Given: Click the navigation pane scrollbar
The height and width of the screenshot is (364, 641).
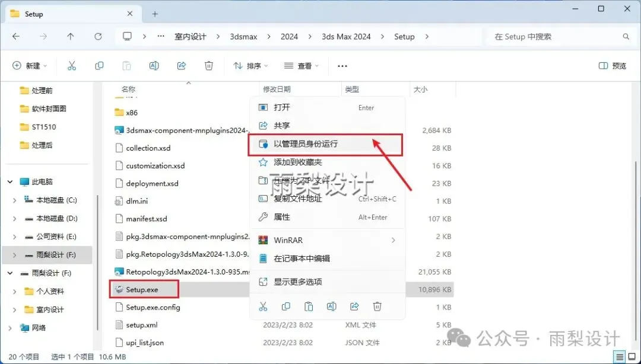Looking at the screenshot, I should 97,261.
